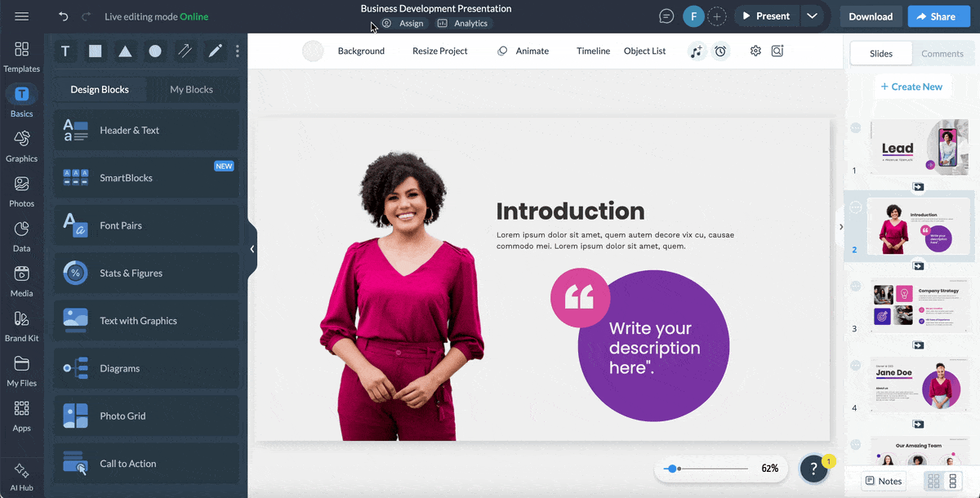Select the triangle shape tool
The width and height of the screenshot is (980, 498).
(125, 51)
